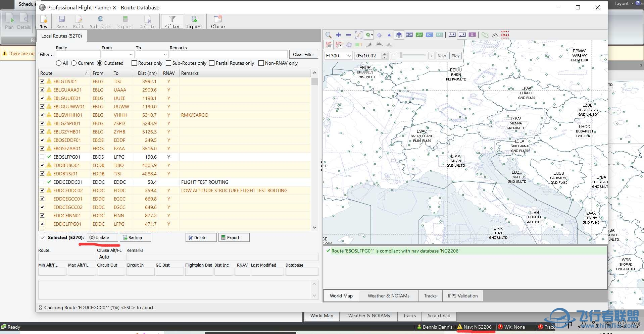Open the airport gear settings dropdown icon
Viewport: 644px width, 334px height.
[x=369, y=35]
